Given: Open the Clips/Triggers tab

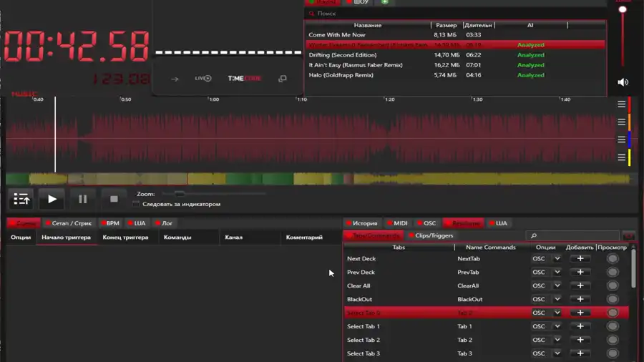Looking at the screenshot, I should 431,235.
